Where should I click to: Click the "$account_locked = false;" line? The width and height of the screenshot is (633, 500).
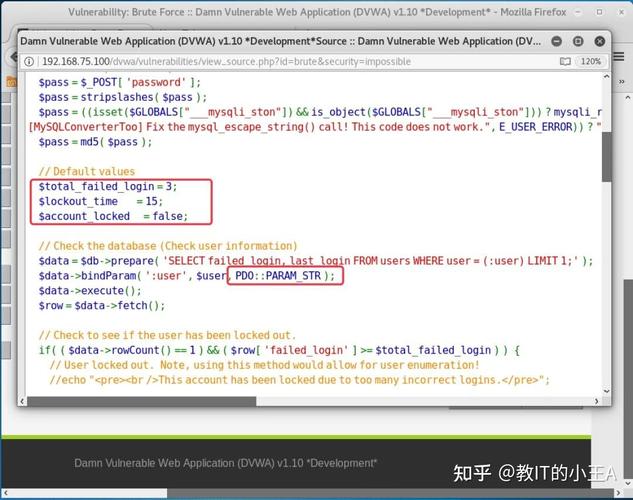113,216
